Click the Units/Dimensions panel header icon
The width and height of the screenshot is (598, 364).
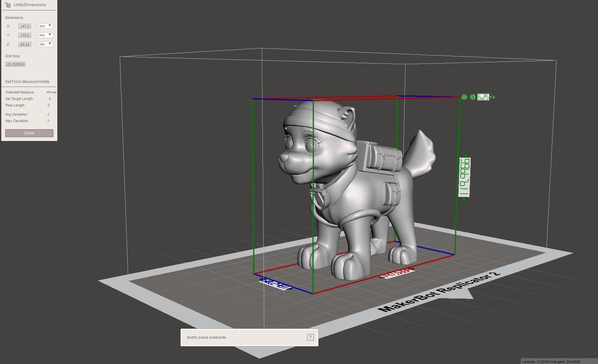(x=8, y=5)
